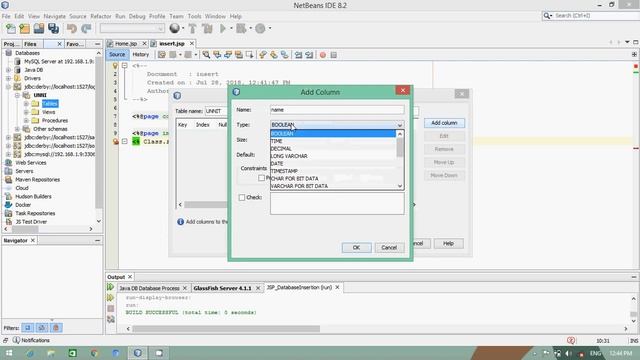Expand the Java DB tree node

8,70
